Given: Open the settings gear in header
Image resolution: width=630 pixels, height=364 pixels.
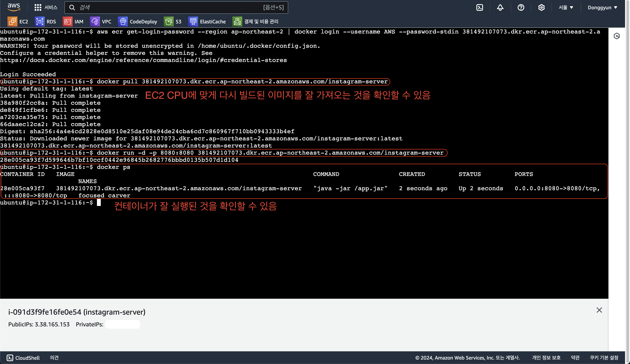Looking at the screenshot, I should click(541, 7).
